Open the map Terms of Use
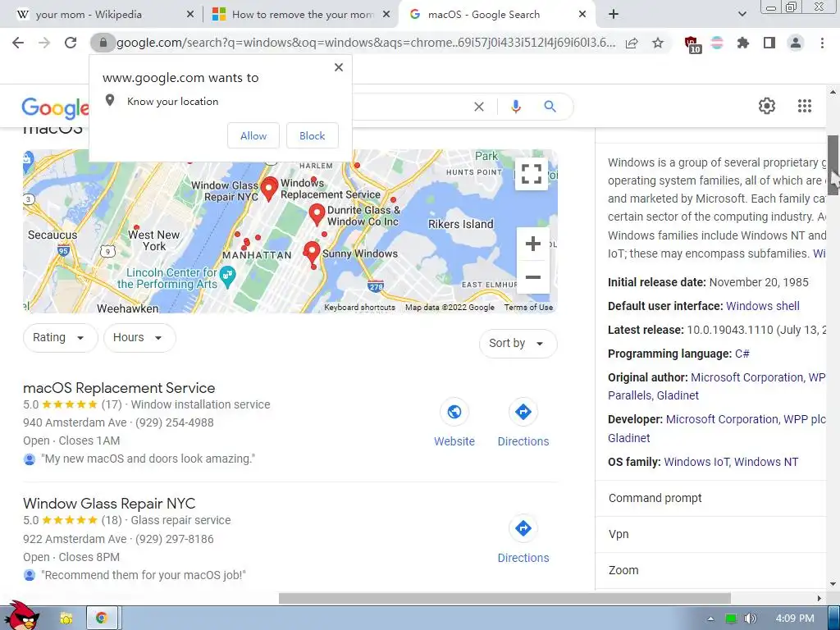Screen dimensions: 840x630 point(528,308)
